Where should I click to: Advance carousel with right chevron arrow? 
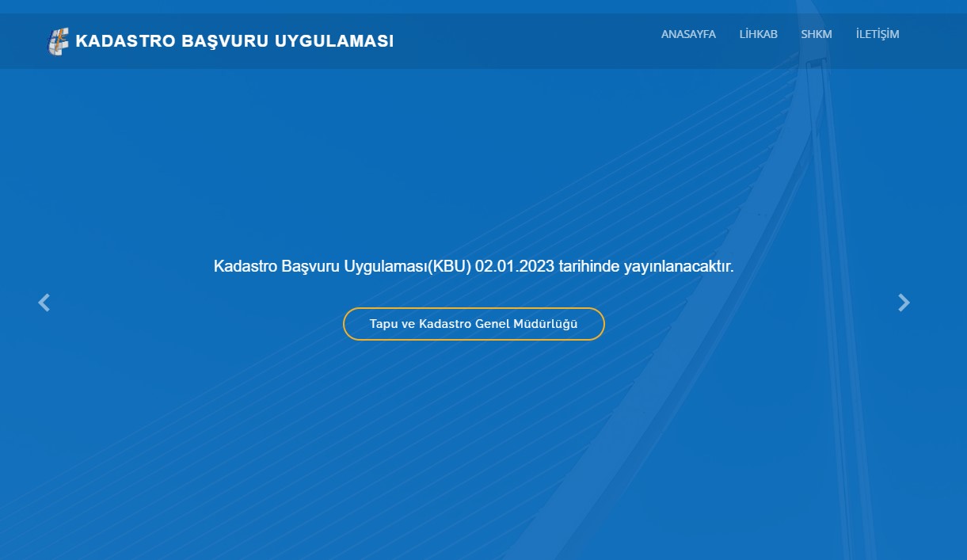(x=904, y=303)
